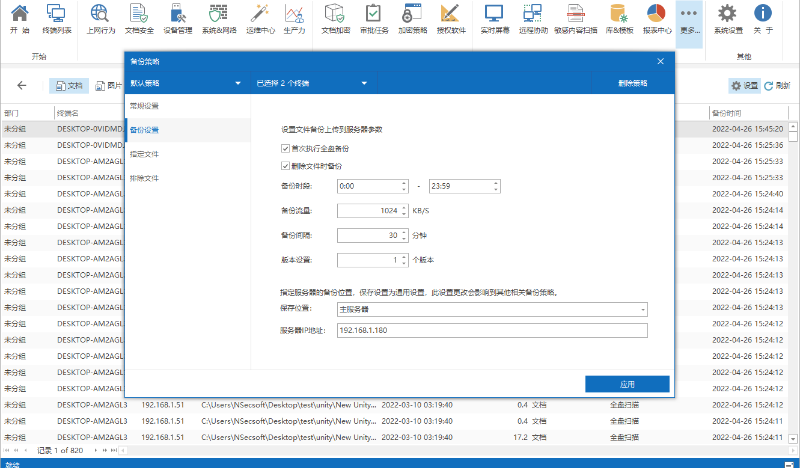Open the 运维中心 operations center icon
The image size is (800, 468).
(261, 19)
